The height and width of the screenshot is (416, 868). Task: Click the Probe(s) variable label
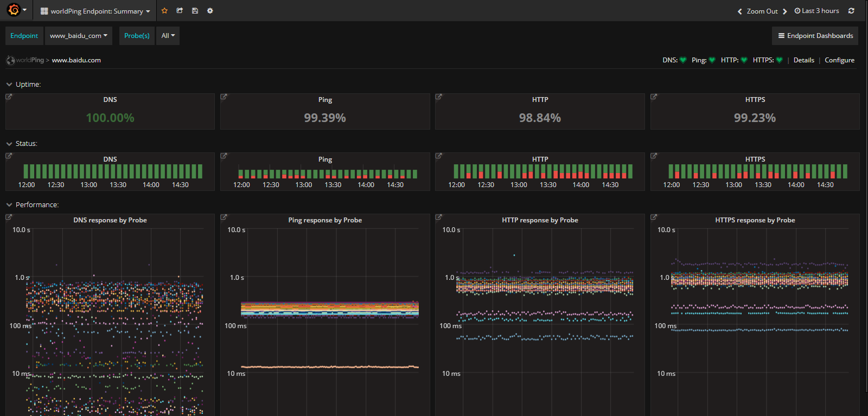point(137,36)
